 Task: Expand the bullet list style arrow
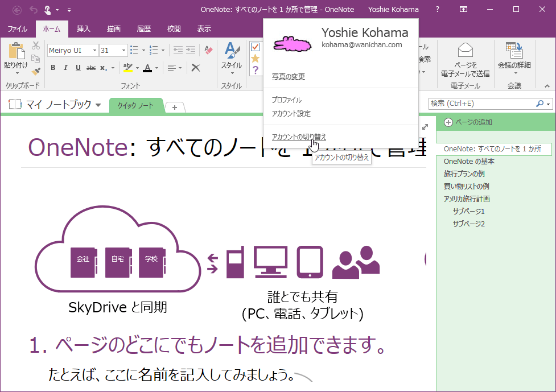pyautogui.click(x=143, y=50)
